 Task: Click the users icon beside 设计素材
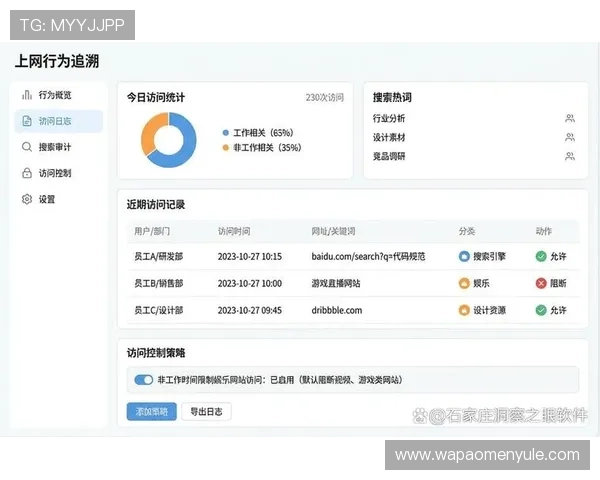point(570,137)
